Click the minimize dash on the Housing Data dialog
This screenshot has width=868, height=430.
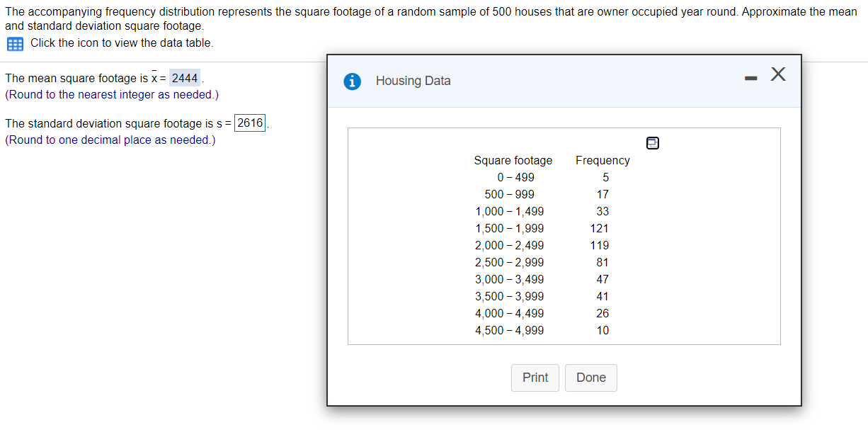750,74
